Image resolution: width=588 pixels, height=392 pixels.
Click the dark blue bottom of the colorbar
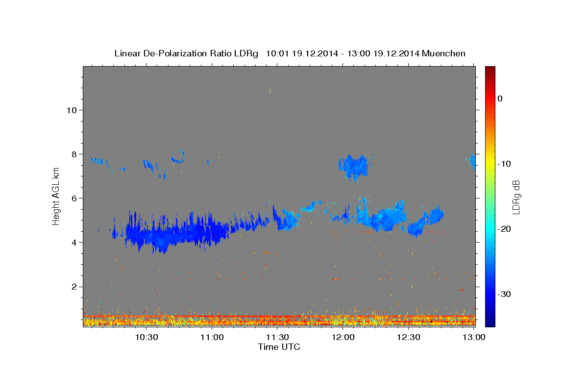click(x=490, y=321)
